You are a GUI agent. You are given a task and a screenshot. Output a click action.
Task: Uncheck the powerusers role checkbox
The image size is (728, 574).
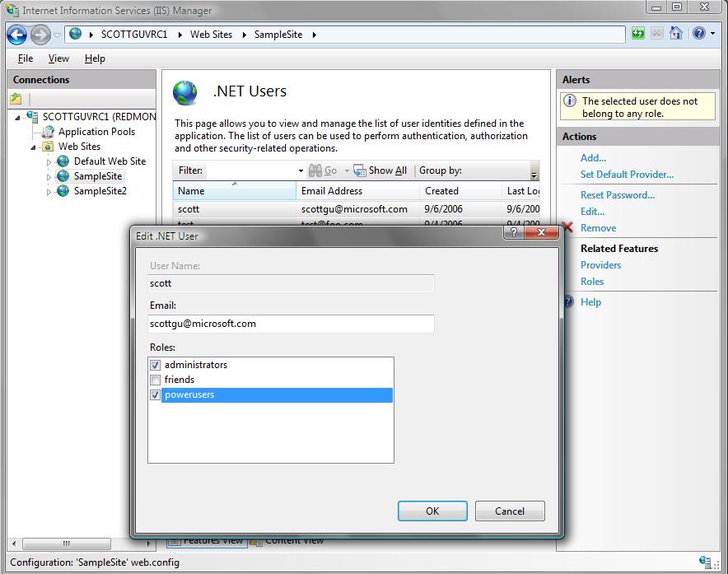[155, 395]
